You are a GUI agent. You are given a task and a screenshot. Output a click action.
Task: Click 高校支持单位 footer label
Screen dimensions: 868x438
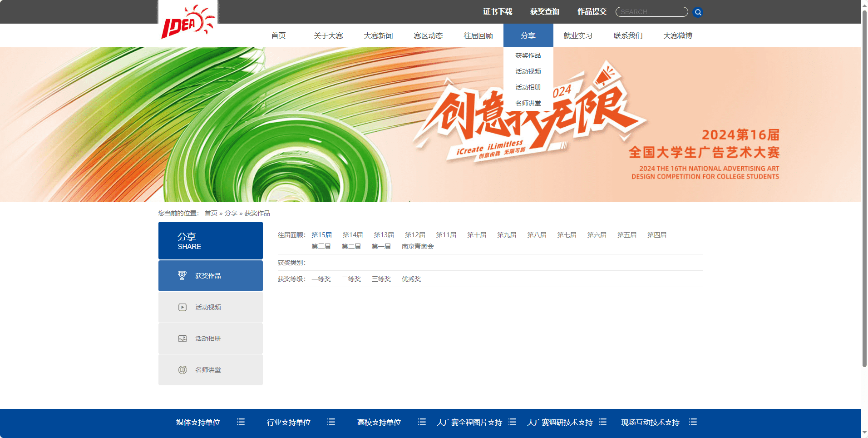(x=379, y=422)
